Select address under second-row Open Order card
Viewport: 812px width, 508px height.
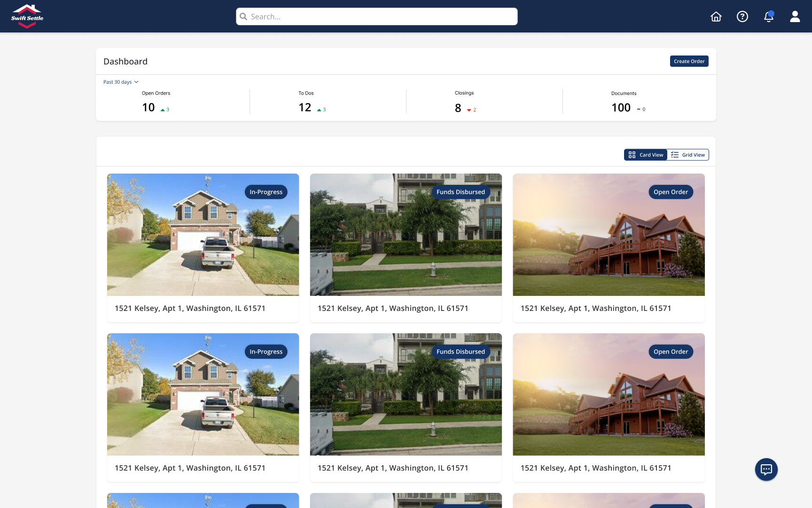pos(596,468)
